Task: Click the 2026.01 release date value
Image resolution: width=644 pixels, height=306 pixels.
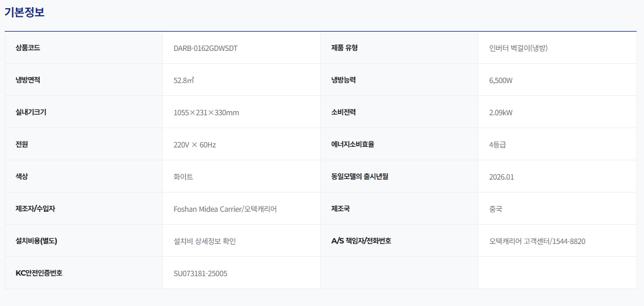Action: click(x=502, y=177)
